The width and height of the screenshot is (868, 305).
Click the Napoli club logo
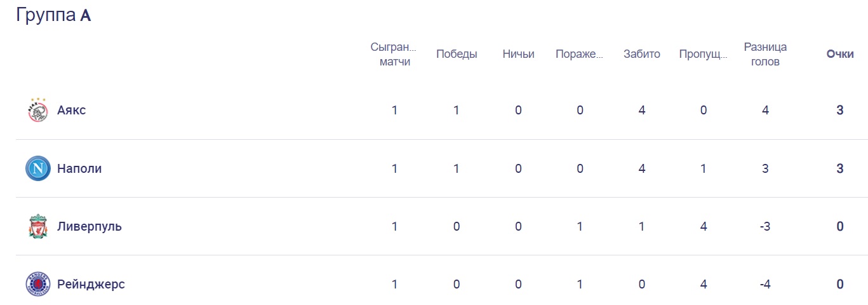[x=37, y=168]
